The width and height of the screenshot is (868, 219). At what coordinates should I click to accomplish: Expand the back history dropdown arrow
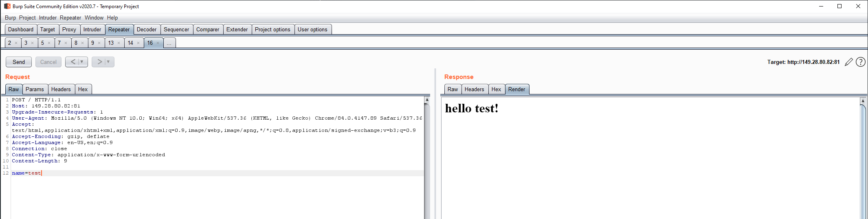tap(82, 62)
